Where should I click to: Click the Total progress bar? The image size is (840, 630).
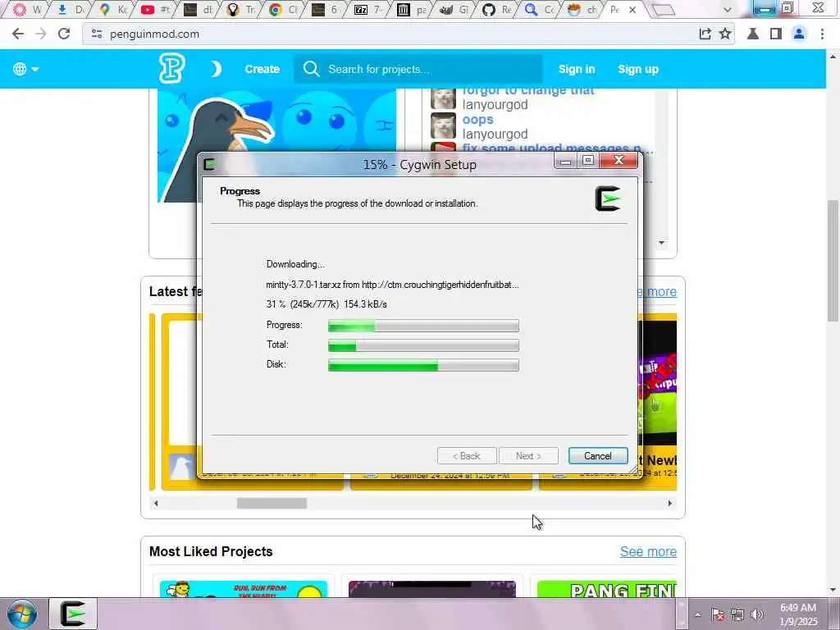tap(423, 345)
